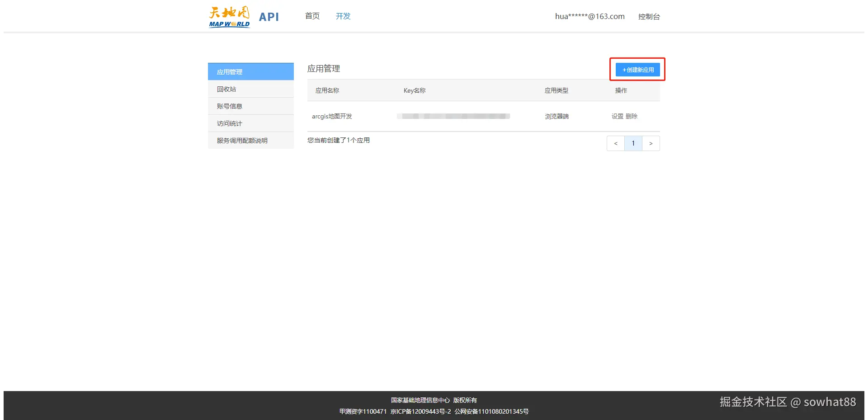Click the +创建新应用 button

638,70
